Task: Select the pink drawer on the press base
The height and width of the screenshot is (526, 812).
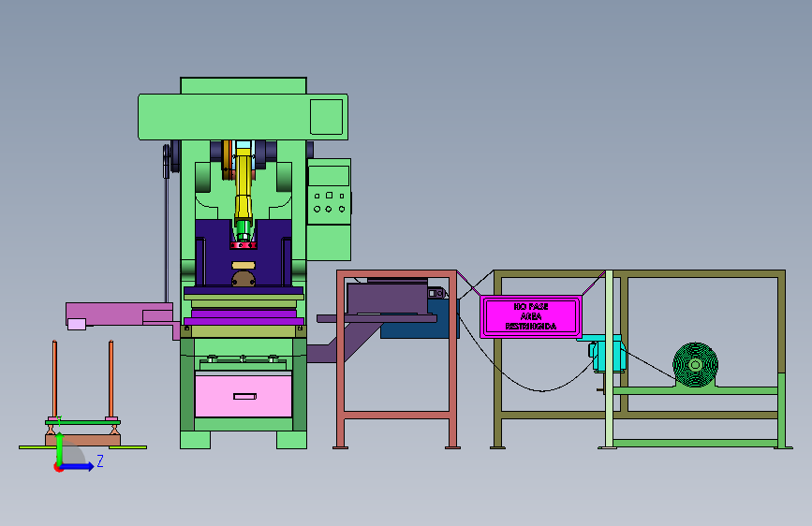Action: (x=244, y=396)
